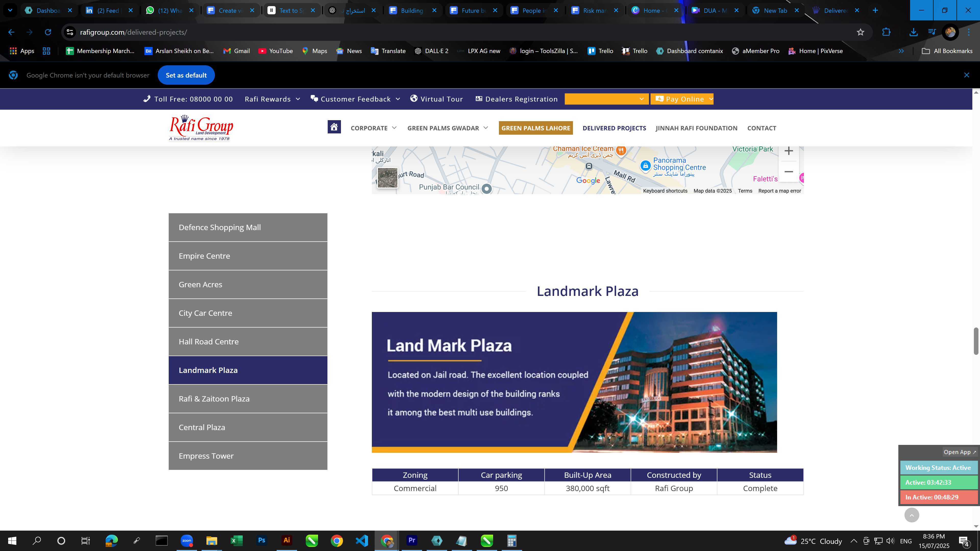Open Chrome three-dot menu
Viewport: 980px width, 551px height.
pyautogui.click(x=969, y=32)
